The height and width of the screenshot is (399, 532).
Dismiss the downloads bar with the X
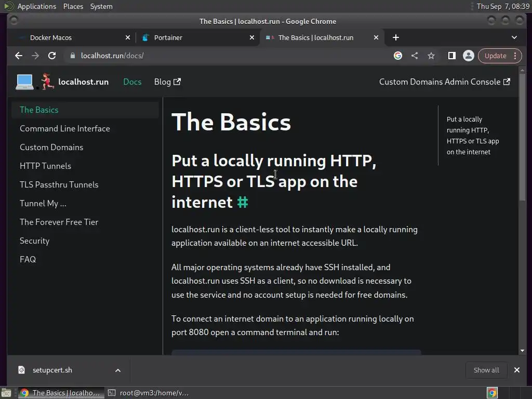click(x=517, y=370)
